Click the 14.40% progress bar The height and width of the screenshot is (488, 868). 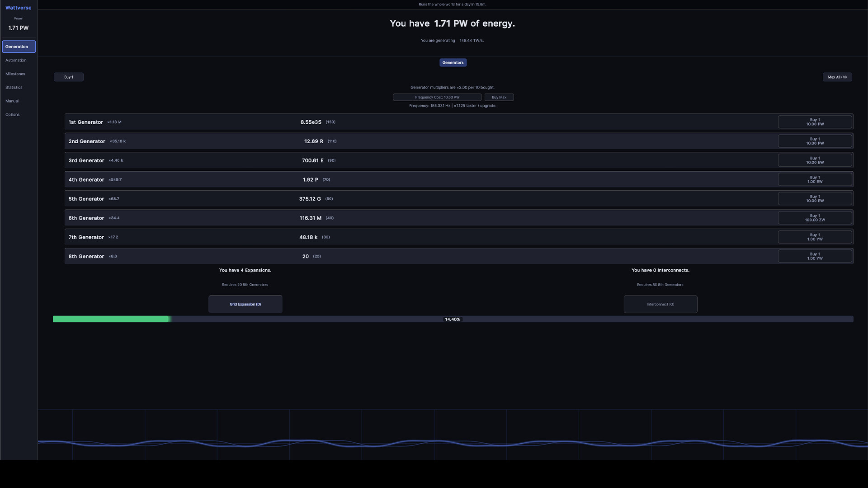(x=453, y=319)
